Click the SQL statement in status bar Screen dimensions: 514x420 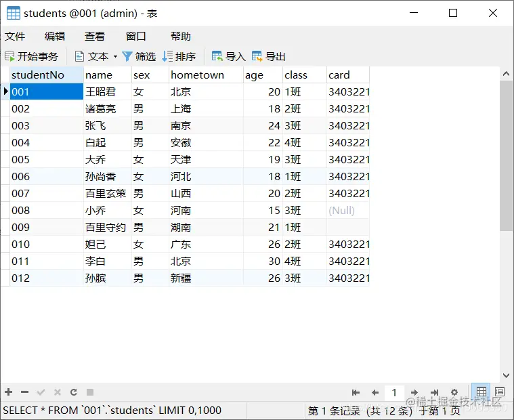112,411
